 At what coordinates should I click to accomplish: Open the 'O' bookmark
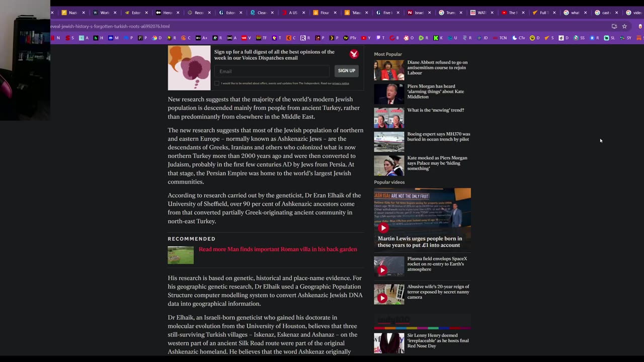409,38
